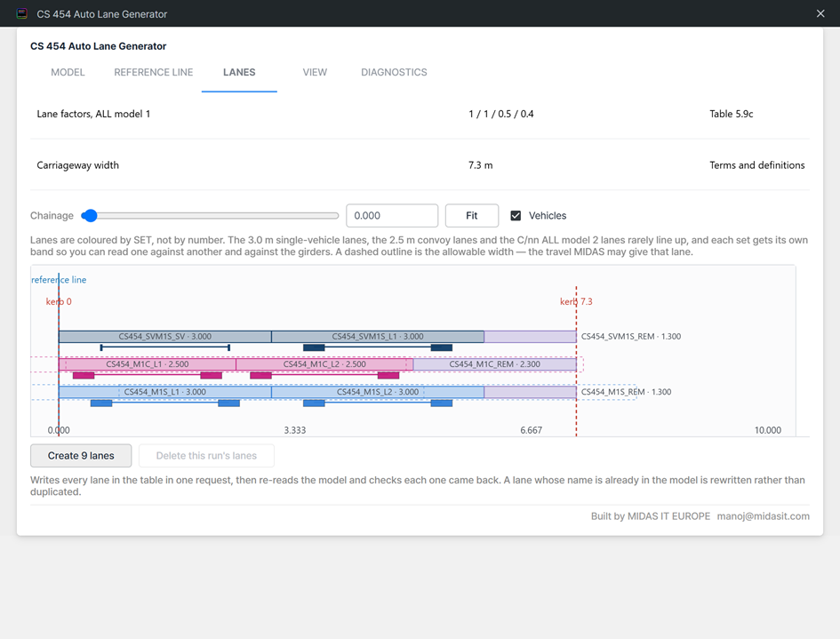This screenshot has height=639, width=840.
Task: Click 'Built by MIDAS IT EUROPE' footer text
Action: click(651, 515)
